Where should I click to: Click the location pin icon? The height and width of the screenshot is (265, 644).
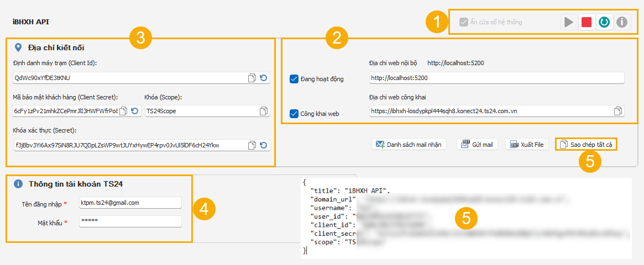(18, 47)
